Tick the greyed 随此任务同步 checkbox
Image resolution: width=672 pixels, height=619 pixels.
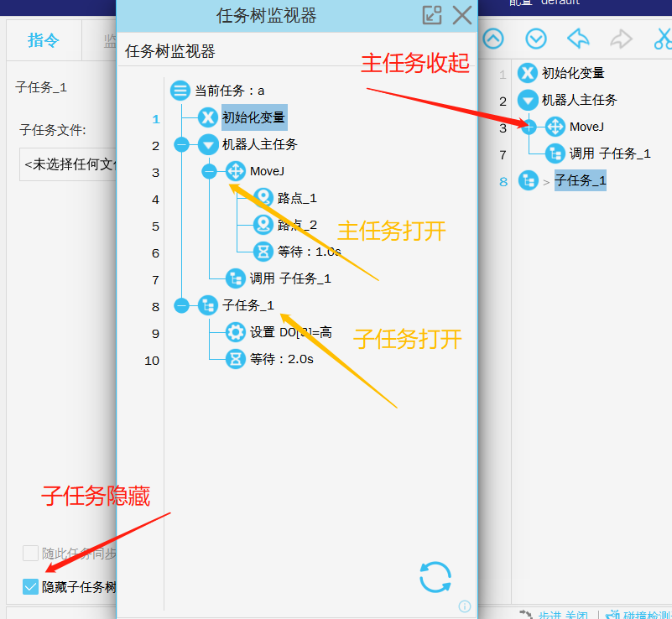pyautogui.click(x=31, y=554)
